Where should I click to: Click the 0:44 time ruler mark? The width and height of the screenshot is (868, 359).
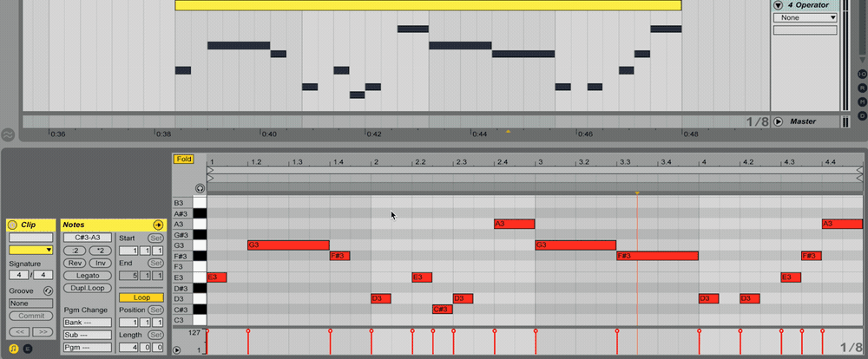click(479, 134)
